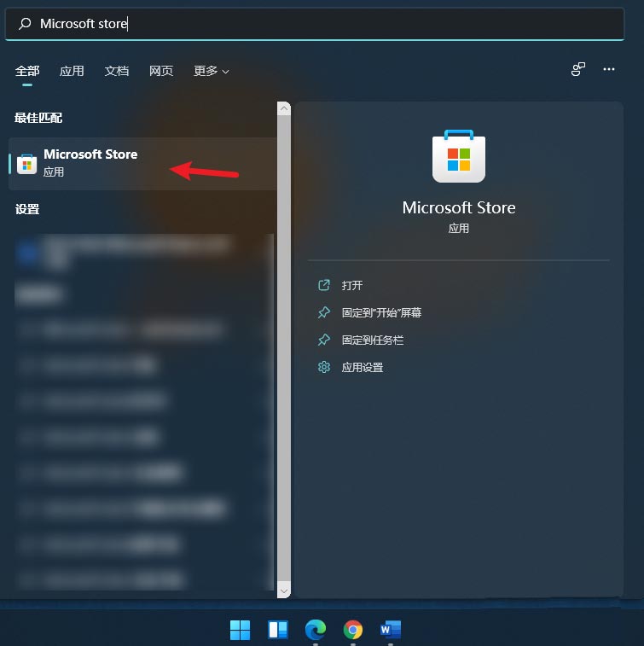Click the pin icon beside 固定到"开始"屏幕
This screenshot has width=644, height=646.
(x=324, y=312)
